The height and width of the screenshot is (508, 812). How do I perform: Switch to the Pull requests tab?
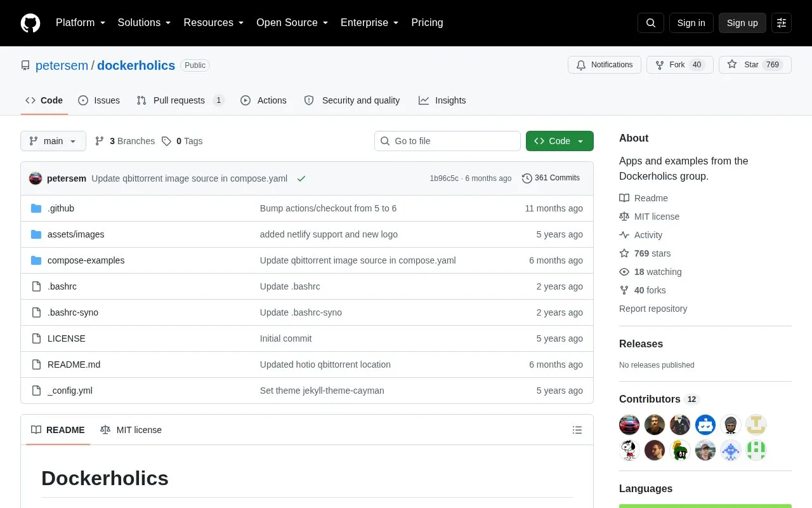tap(180, 100)
